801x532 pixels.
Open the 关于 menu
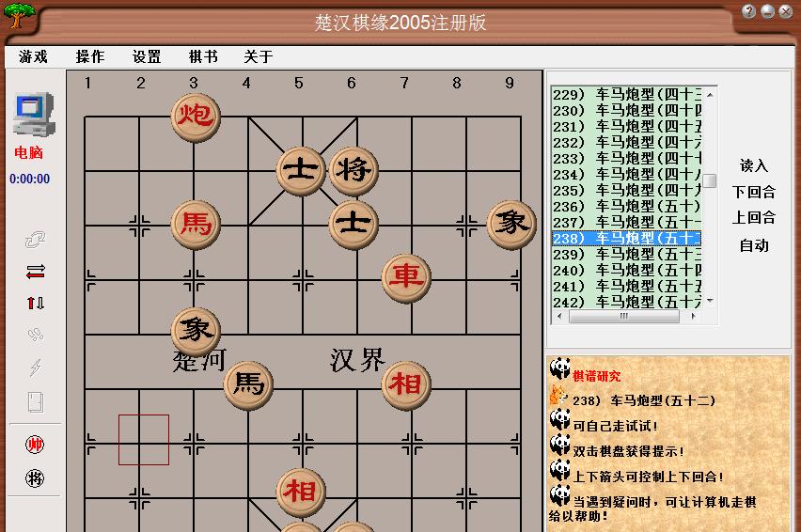pyautogui.click(x=259, y=56)
